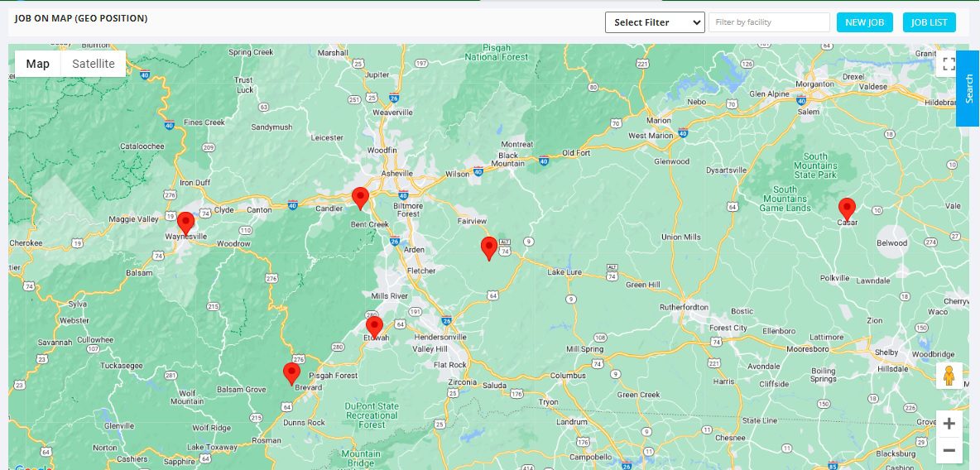Click the NEW JOB button
Screen dimensions: 980x470
[864, 22]
